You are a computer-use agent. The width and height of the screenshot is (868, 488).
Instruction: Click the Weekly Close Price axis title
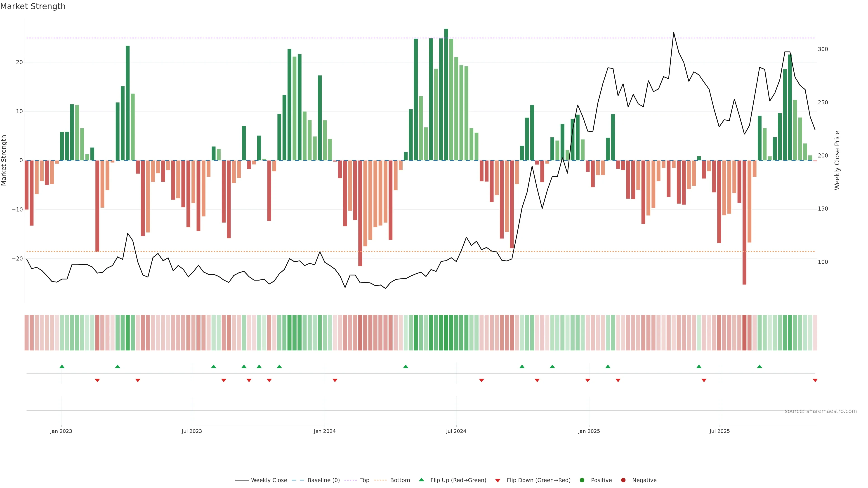837,160
